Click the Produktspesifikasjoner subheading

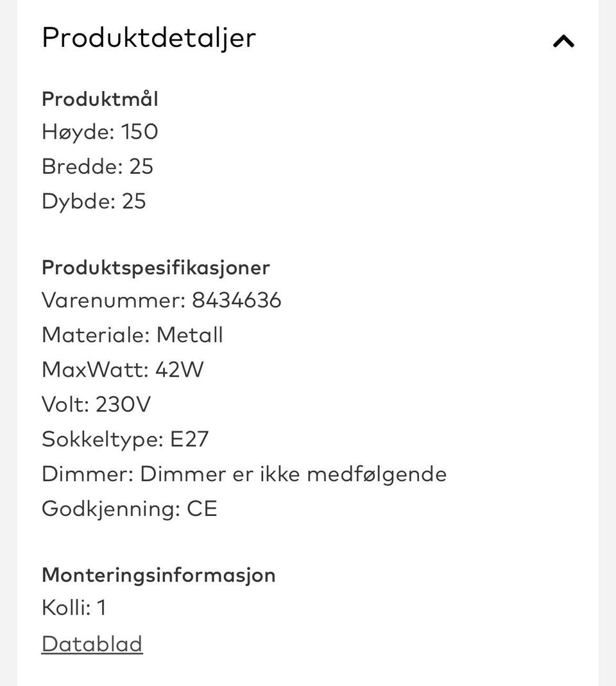[x=156, y=268]
